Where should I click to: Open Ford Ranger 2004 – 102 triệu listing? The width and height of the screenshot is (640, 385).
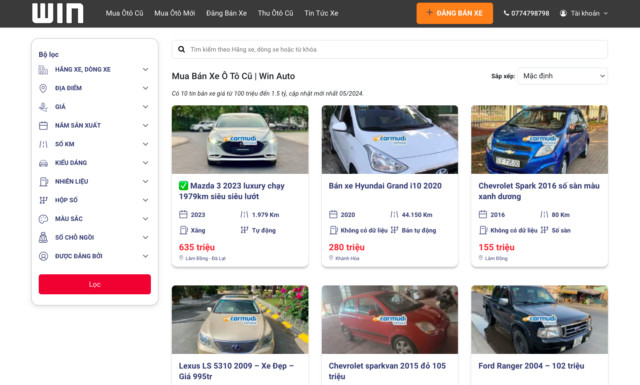[531, 366]
